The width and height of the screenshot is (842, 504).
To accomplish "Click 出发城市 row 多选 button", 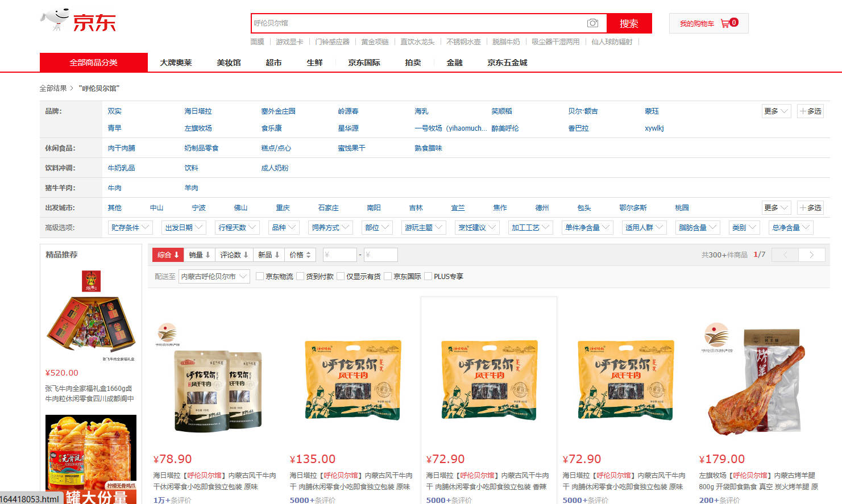I will pos(810,208).
